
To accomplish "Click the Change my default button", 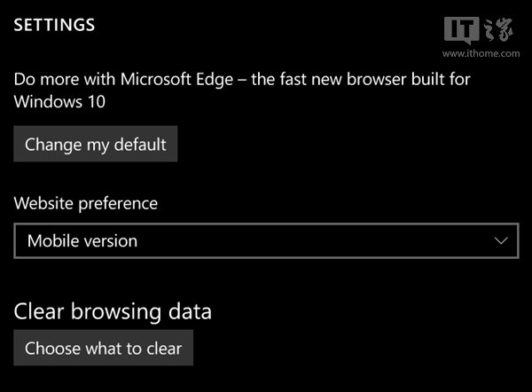I will 96,144.
